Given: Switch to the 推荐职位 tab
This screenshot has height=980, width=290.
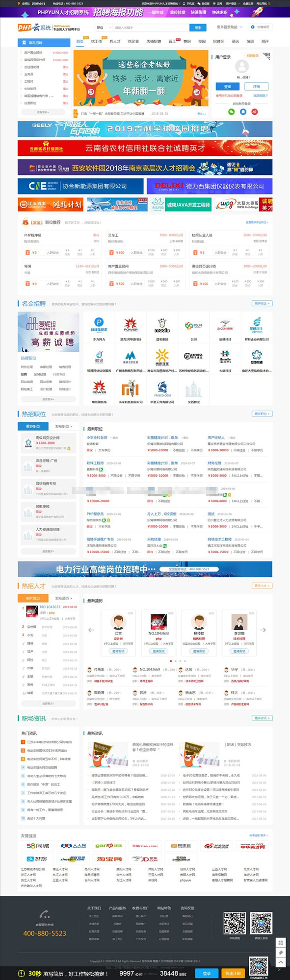Looking at the screenshot, I should point(33,426).
